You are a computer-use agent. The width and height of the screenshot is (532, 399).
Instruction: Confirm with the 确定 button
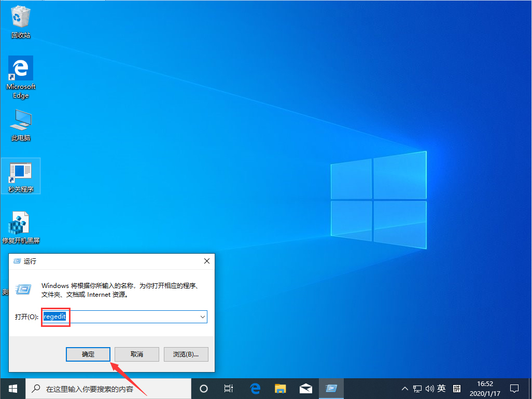pyautogui.click(x=88, y=354)
